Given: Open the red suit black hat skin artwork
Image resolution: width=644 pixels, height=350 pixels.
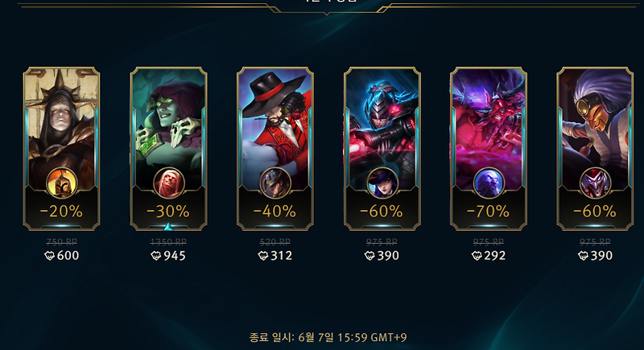Looking at the screenshot, I should 275,123.
